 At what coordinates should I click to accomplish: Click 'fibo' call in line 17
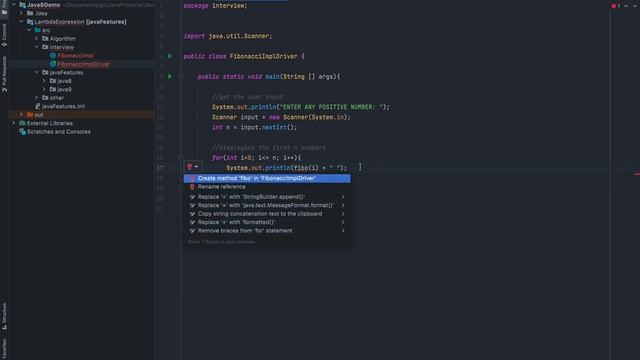[301, 168]
